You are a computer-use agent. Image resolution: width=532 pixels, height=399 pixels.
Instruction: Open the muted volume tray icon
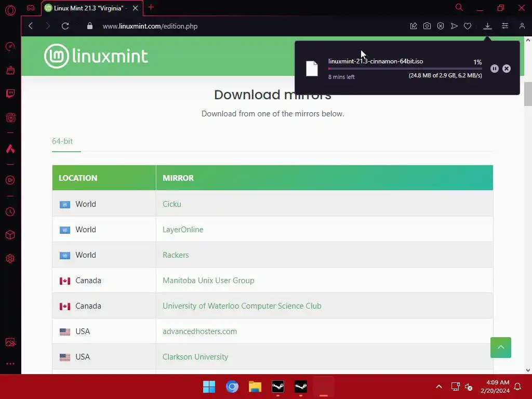pos(469,387)
